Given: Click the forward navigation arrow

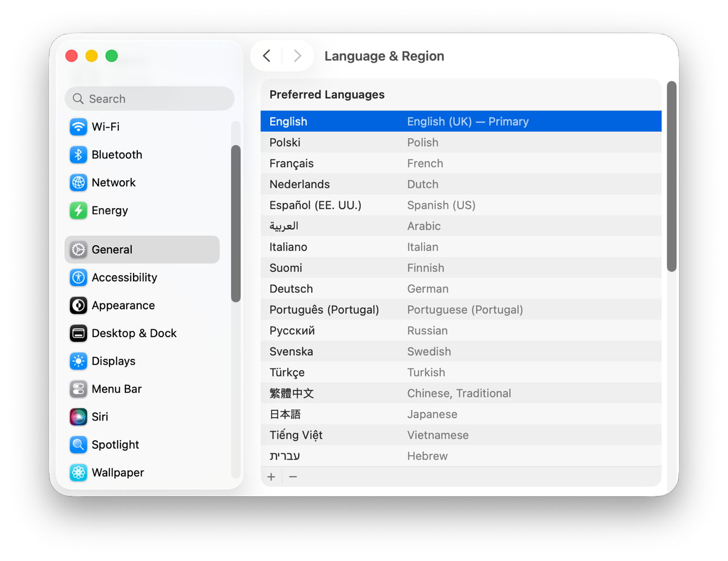Looking at the screenshot, I should (298, 56).
